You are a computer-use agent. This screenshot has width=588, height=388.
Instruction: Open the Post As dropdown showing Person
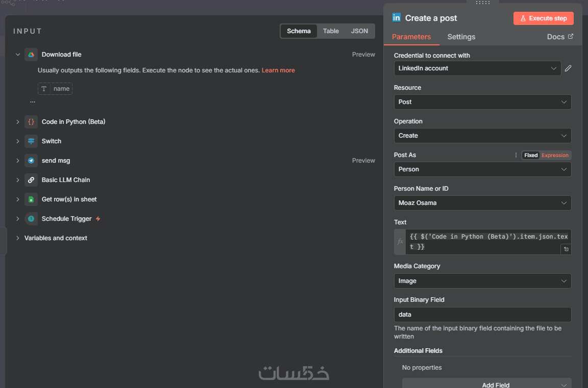point(482,169)
